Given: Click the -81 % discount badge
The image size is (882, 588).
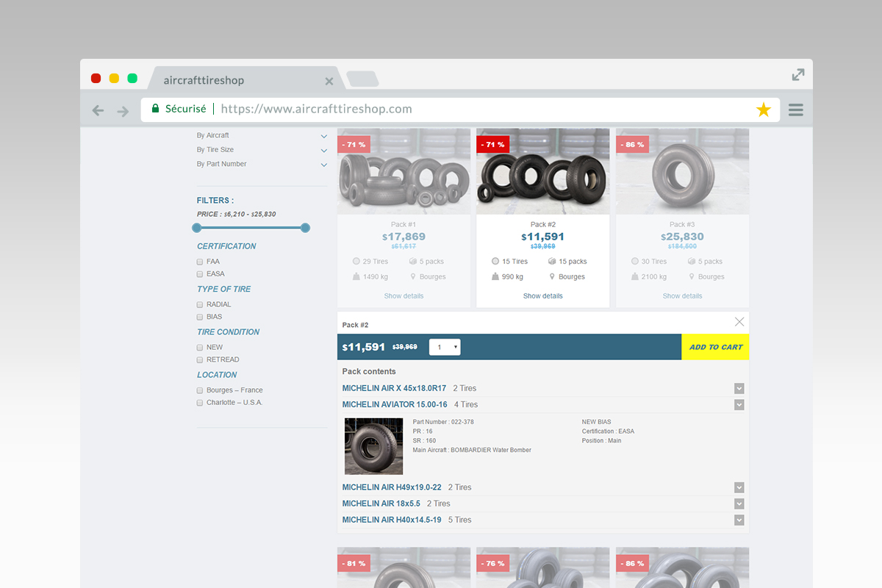Looking at the screenshot, I should (x=354, y=564).
